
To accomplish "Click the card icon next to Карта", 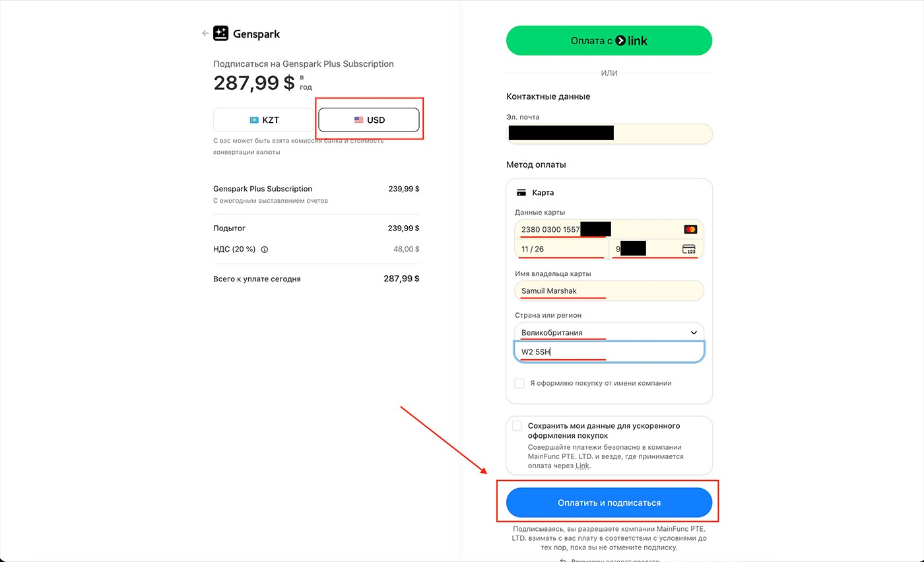I will 521,193.
